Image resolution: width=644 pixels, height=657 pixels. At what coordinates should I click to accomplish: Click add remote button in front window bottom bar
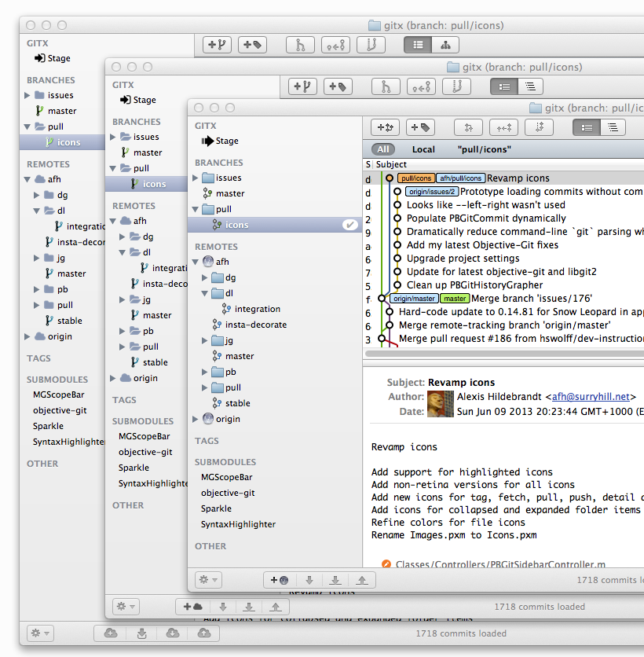280,580
